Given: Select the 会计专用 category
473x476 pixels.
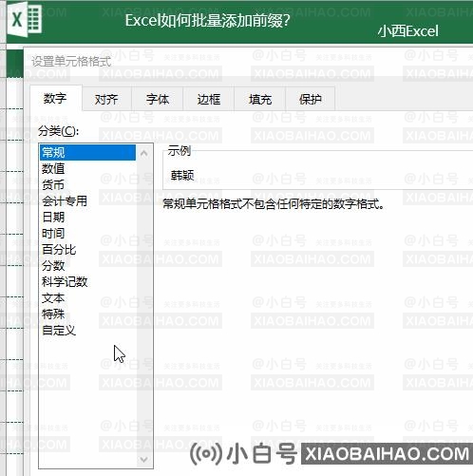Looking at the screenshot, I should click(87, 200).
